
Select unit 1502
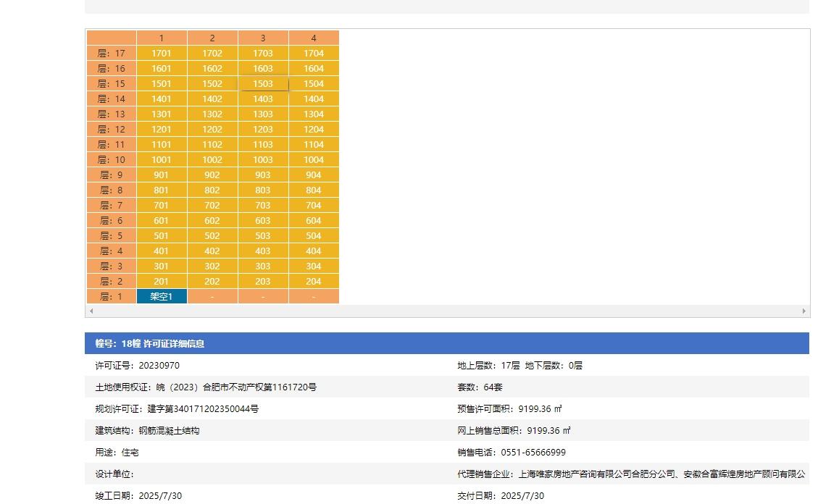point(212,83)
